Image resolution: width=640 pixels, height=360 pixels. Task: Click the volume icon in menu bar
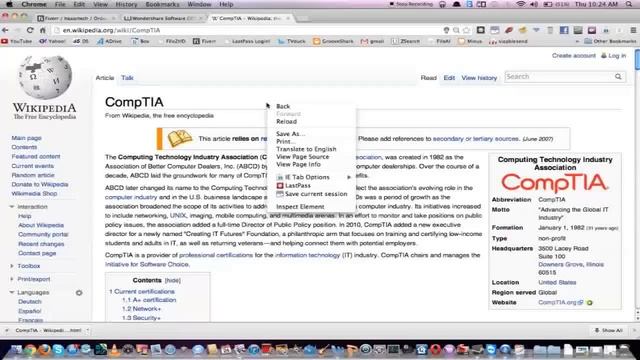534,4
